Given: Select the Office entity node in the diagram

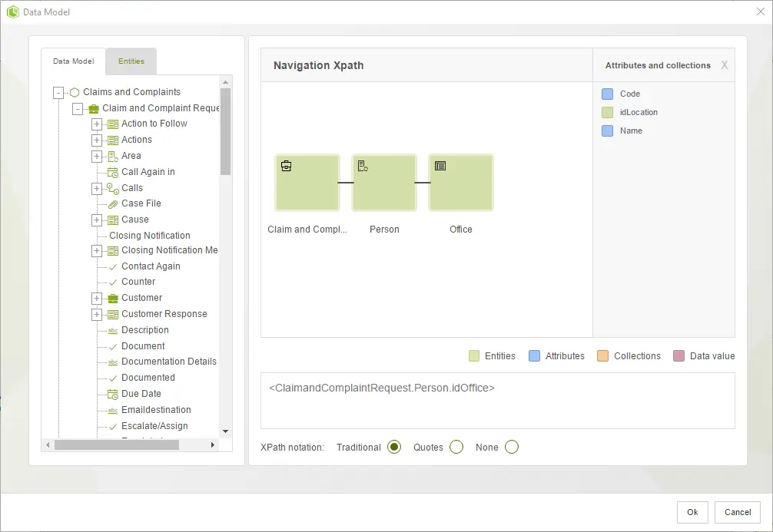Looking at the screenshot, I should click(461, 183).
